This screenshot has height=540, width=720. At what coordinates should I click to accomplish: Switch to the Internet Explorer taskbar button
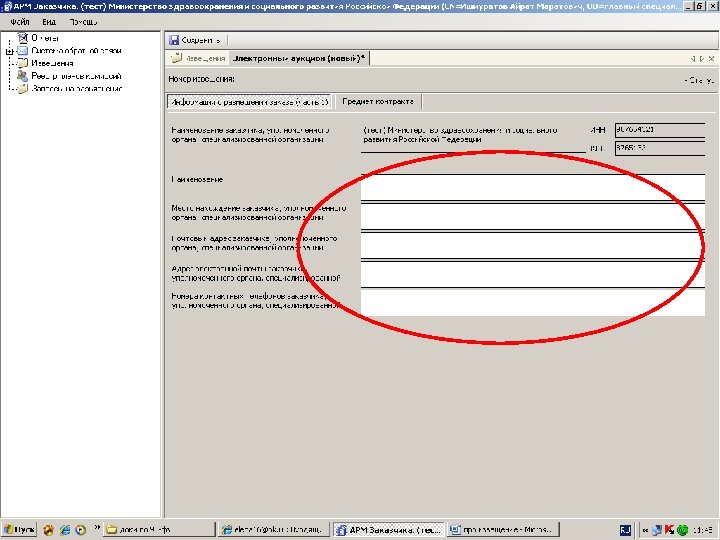(274, 529)
